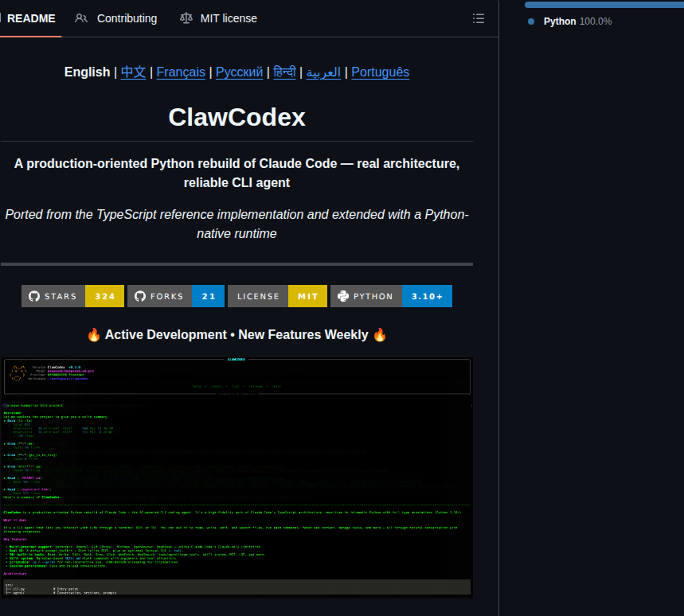Open the Français translation link
684x616 pixels.
181,72
